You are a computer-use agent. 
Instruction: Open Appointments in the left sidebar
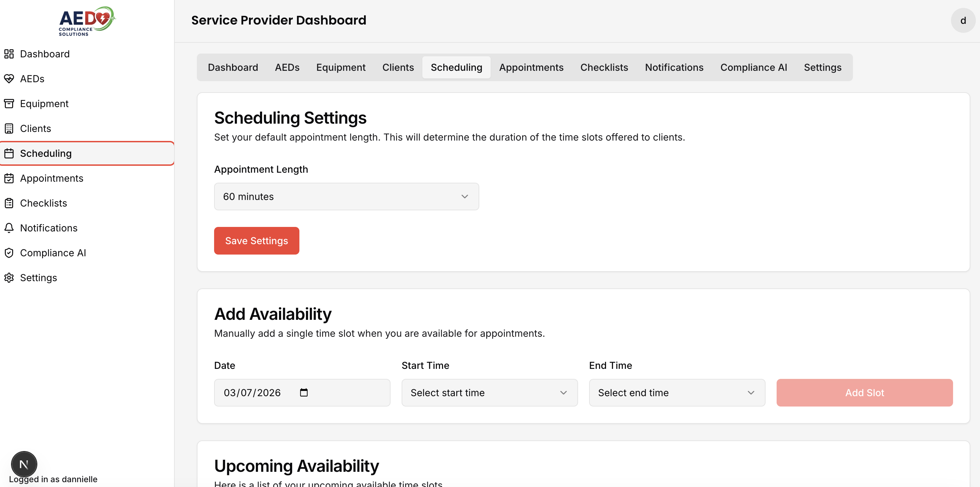51,178
